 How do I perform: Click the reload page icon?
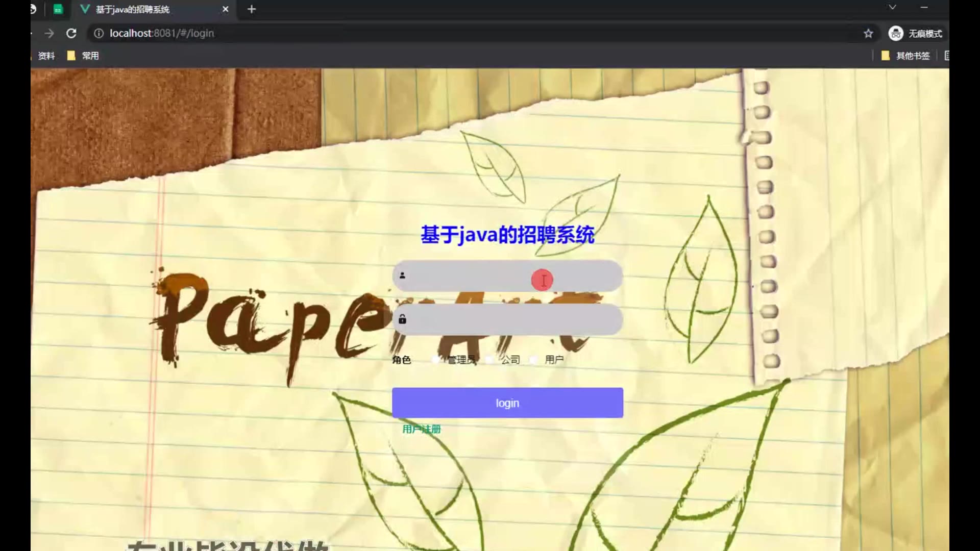click(71, 33)
